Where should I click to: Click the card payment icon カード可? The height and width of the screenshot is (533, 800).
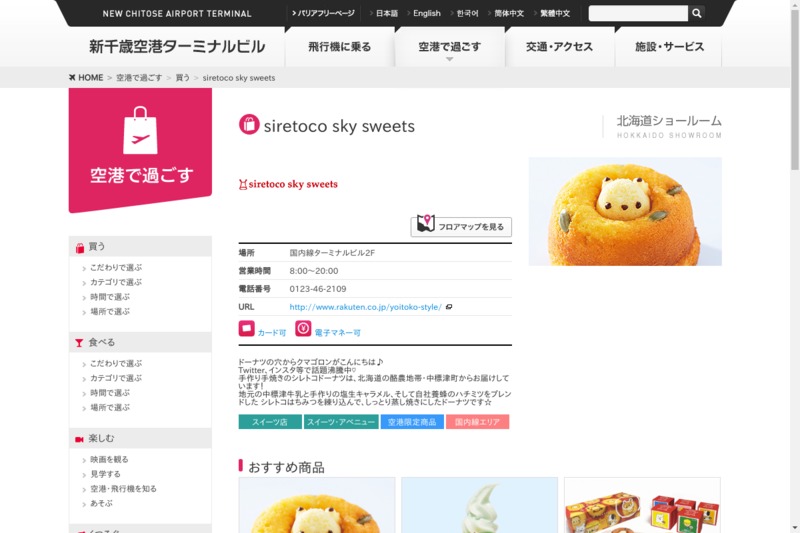pos(247,329)
